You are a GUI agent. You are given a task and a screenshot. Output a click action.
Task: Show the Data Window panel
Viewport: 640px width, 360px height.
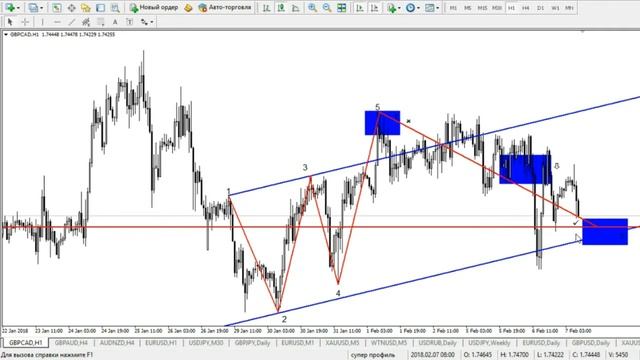71,8
